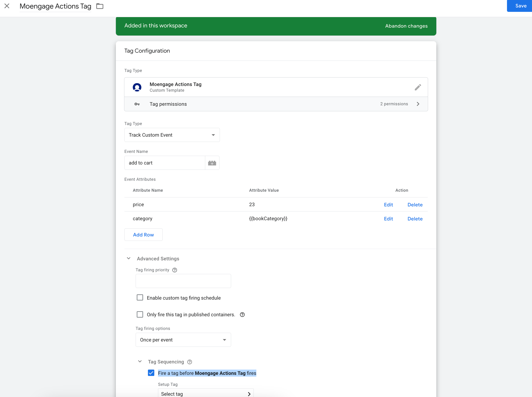
Task: Click the attribute value 23
Action: [252, 204]
